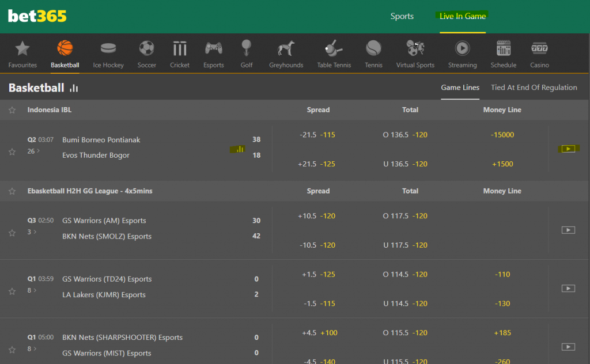Favourite the GS Warriors (TD24) Esports match
The image size is (590, 364).
coord(12,291)
